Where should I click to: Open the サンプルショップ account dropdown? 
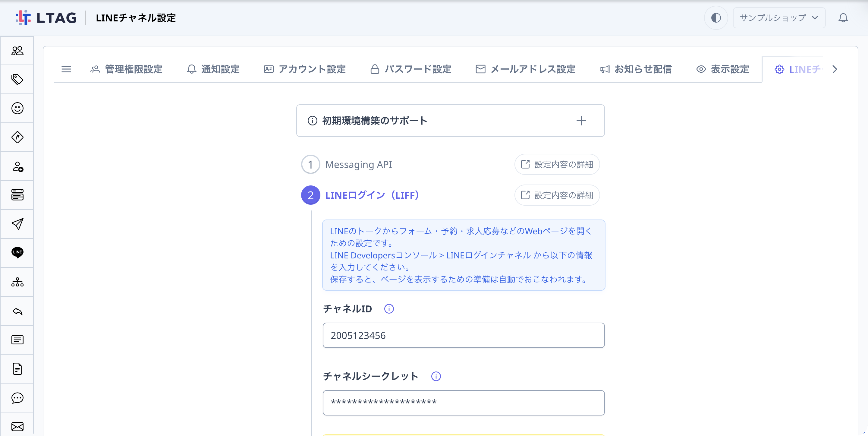779,17
